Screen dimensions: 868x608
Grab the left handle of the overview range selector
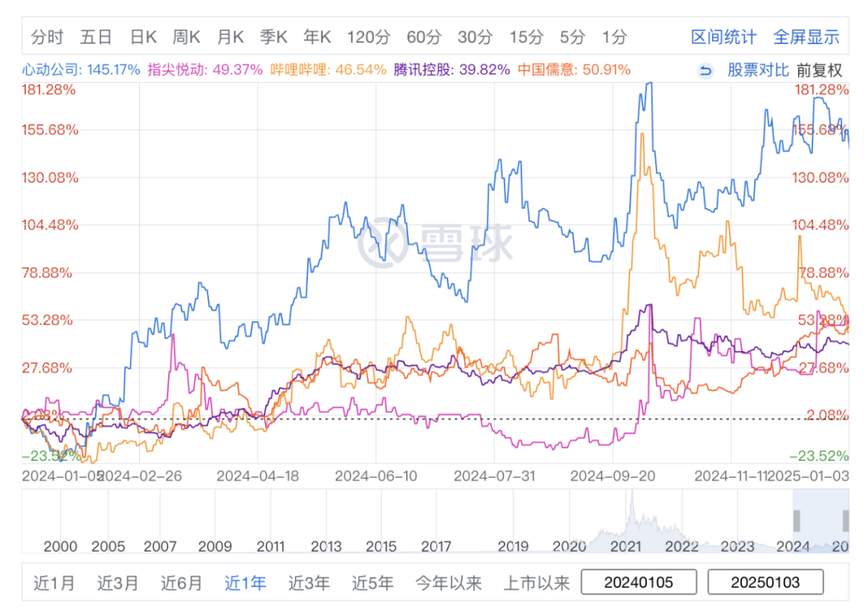[x=796, y=521]
